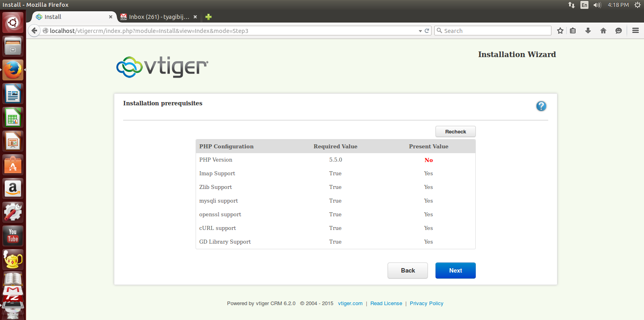Click the Firefox Search field
The image size is (644, 320).
[x=493, y=31]
